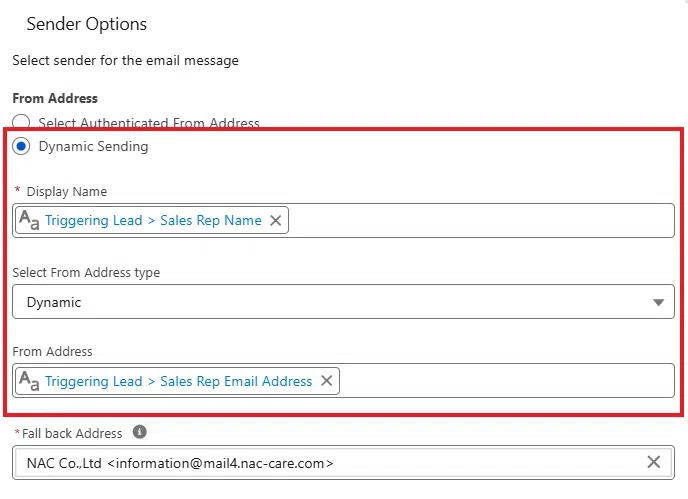Click the Fall back Address label
The height and width of the screenshot is (499, 688).
(x=72, y=434)
